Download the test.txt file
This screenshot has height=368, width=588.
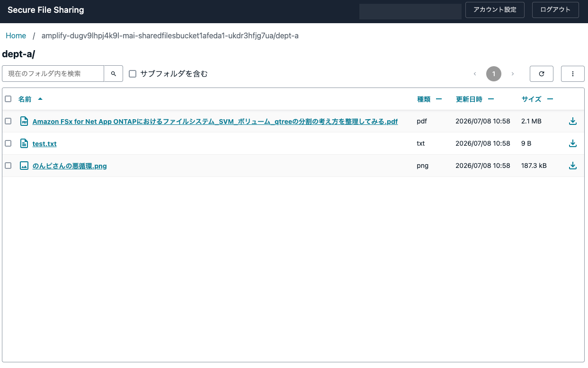click(x=573, y=143)
